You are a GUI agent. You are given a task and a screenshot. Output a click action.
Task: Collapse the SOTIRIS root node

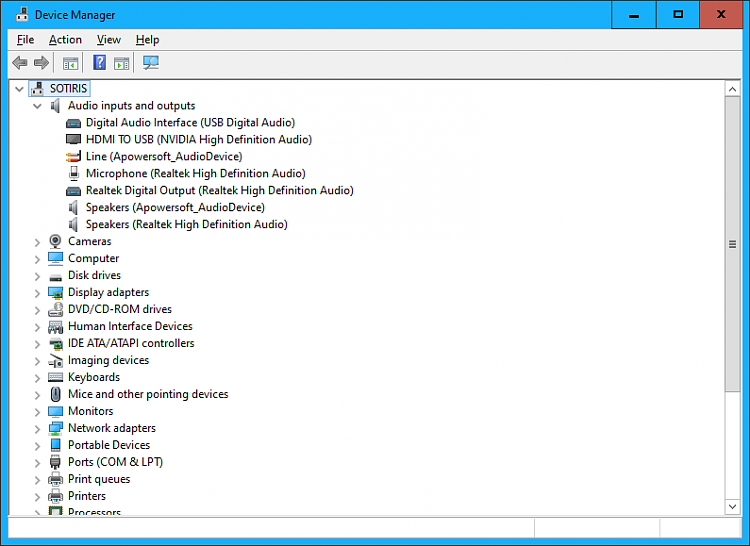[19, 89]
